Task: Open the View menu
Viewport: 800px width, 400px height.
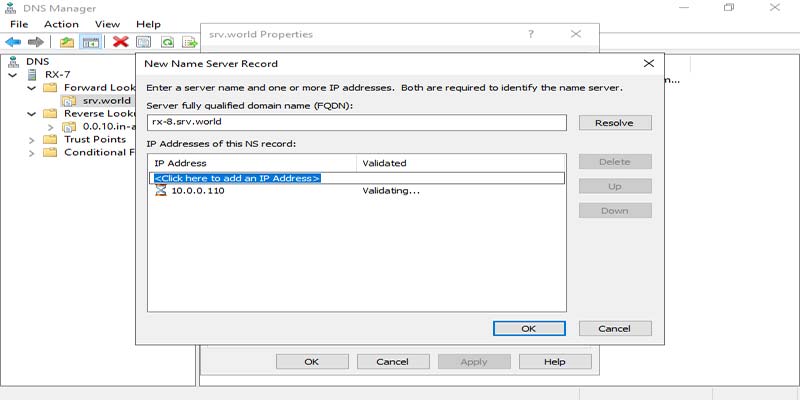Action: [107, 24]
